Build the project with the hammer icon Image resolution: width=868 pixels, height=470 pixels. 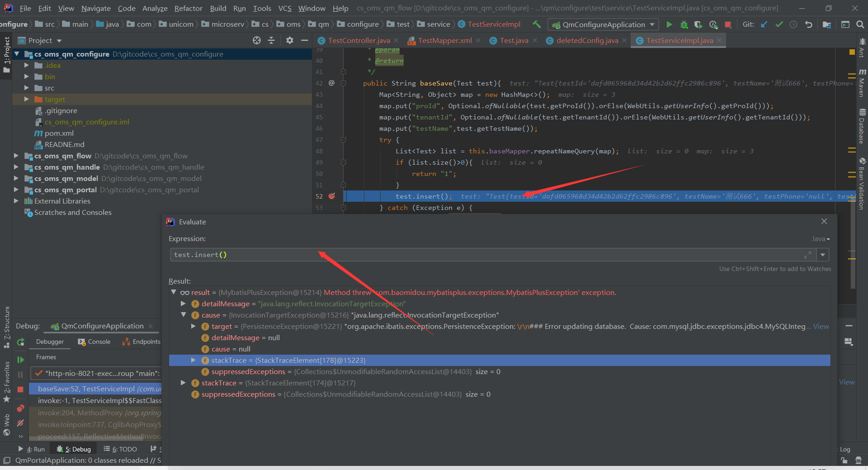(537, 24)
